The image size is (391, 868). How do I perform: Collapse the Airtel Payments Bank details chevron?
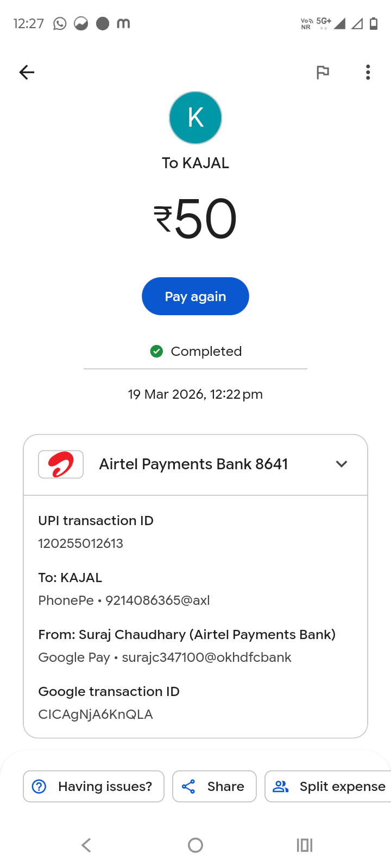tap(342, 464)
